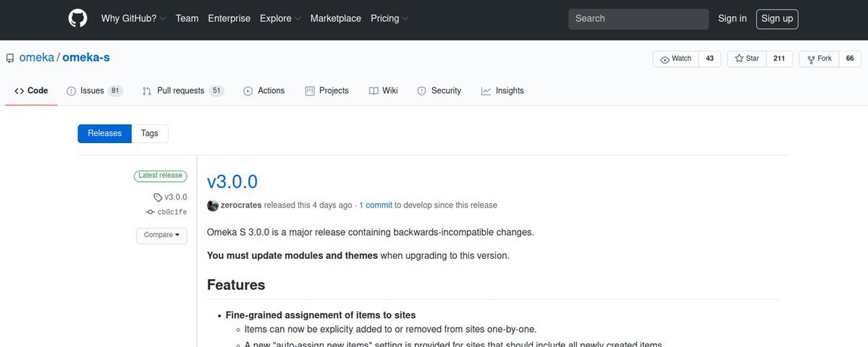Click the Issues circle-dot icon
868x347 pixels.
pos(72,91)
